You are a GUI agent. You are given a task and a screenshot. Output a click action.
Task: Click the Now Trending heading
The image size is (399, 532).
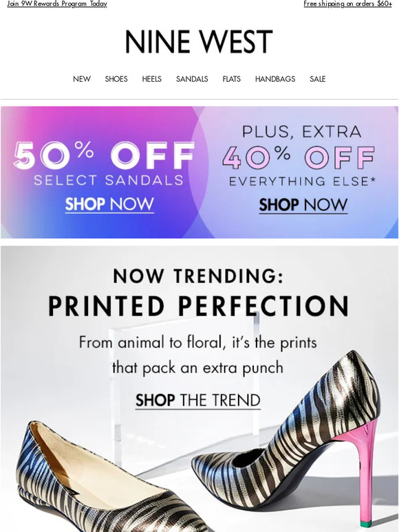[198, 276]
